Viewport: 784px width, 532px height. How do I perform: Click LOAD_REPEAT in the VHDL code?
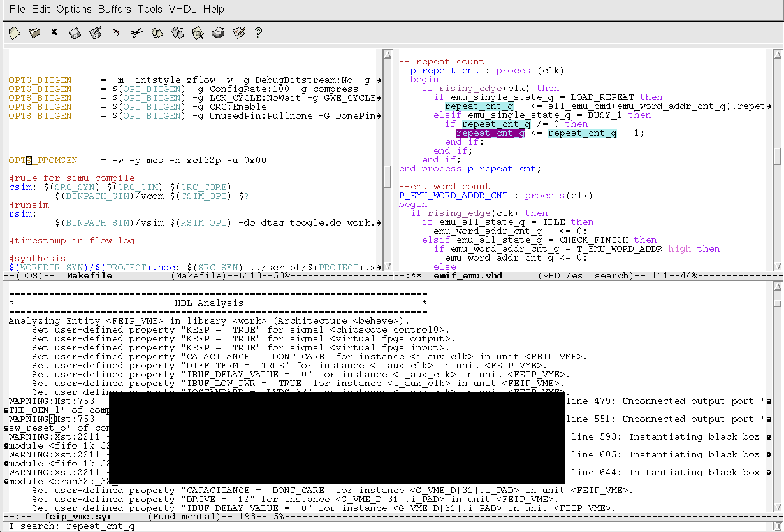pos(602,97)
